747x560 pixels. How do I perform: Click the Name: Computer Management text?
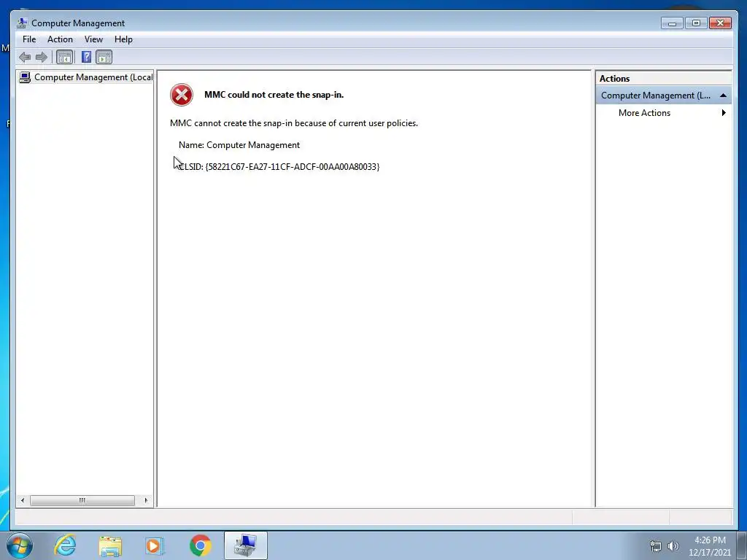pos(239,145)
